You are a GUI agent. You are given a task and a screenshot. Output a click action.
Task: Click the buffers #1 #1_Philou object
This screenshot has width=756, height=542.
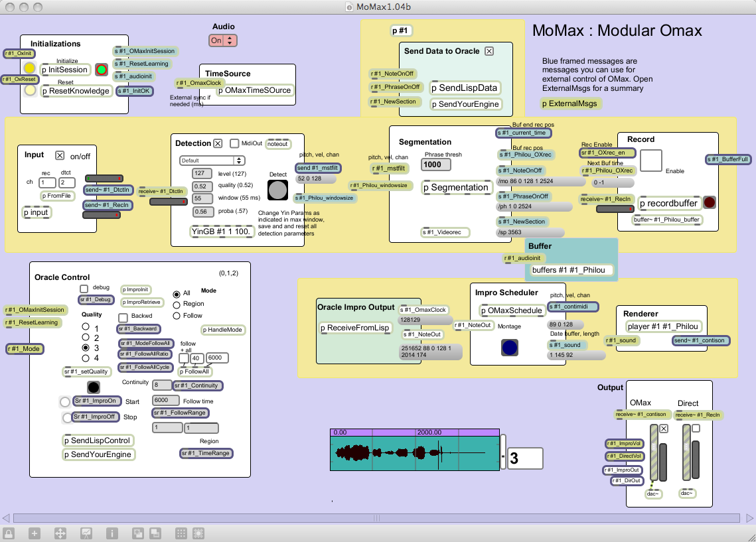[572, 270]
